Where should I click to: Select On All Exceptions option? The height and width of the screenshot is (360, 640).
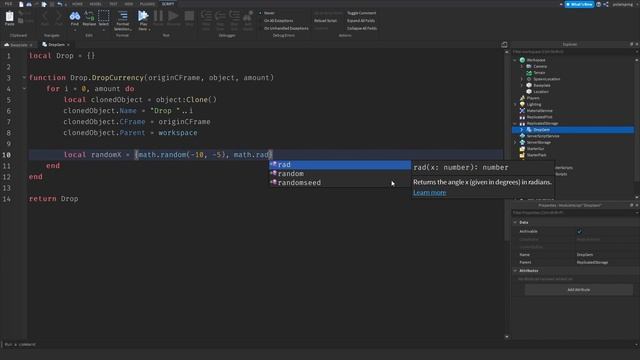[x=278, y=20]
